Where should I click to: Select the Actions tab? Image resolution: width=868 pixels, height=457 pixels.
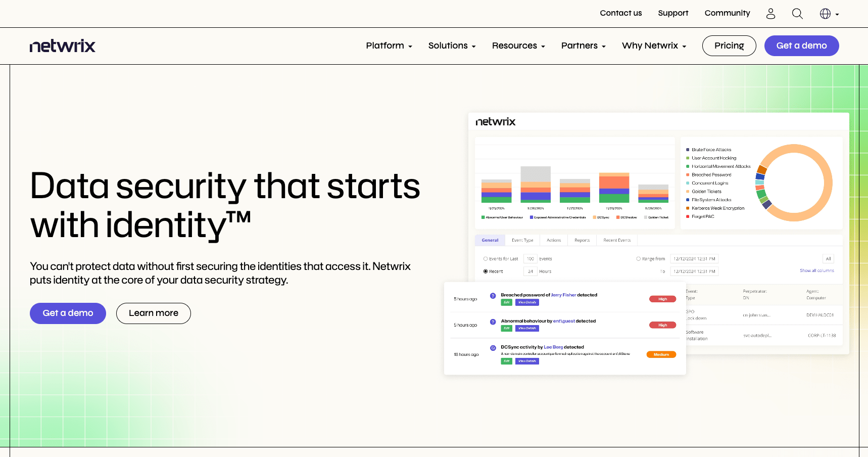pyautogui.click(x=554, y=240)
